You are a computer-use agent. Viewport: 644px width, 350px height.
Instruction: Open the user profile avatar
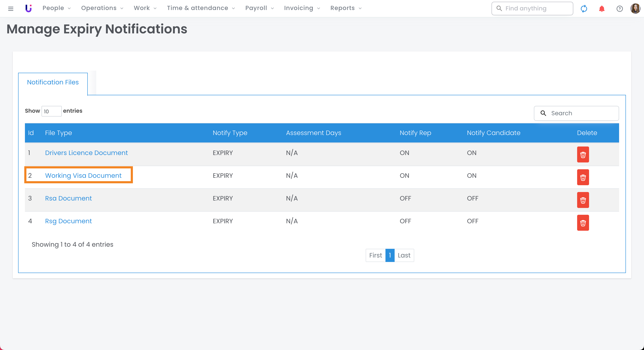click(635, 9)
